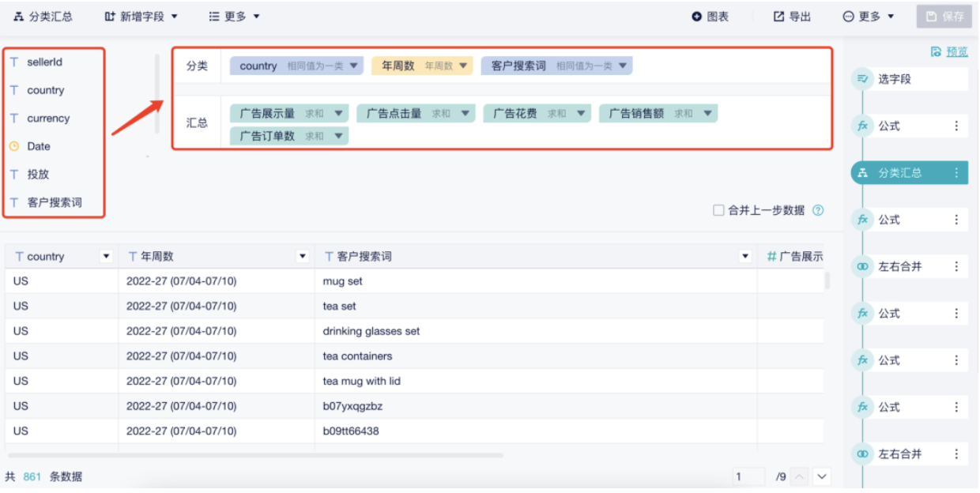Click the horizontal scrollbar under the data table
This screenshot has width=980, height=493.
[x=255, y=455]
